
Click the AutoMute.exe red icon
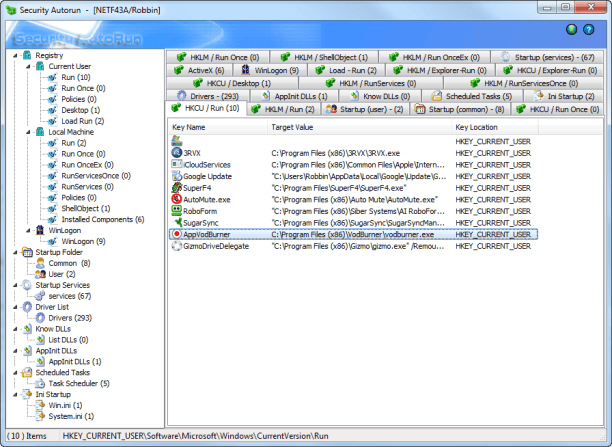pyautogui.click(x=177, y=199)
